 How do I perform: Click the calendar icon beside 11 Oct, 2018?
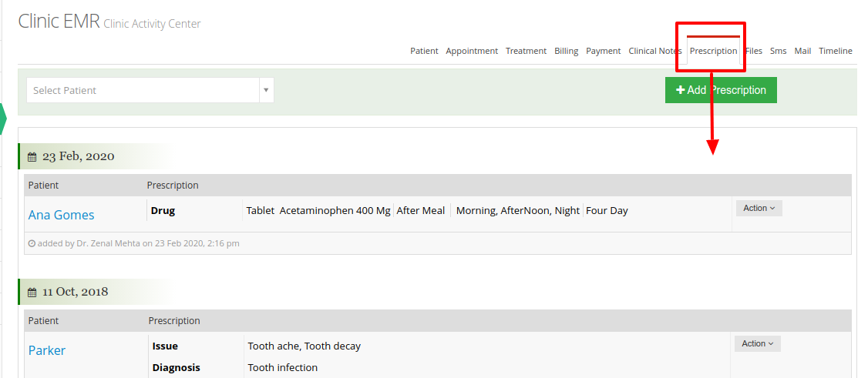coord(32,293)
